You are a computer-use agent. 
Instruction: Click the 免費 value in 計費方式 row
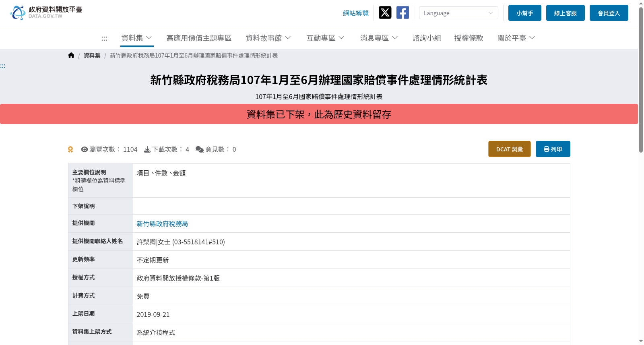(143, 296)
